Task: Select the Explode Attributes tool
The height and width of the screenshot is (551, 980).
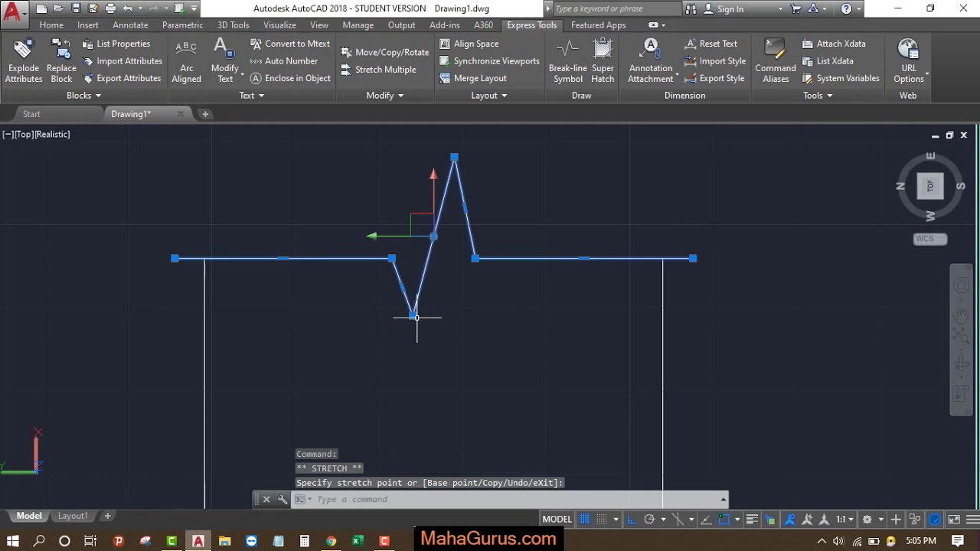Action: point(24,60)
